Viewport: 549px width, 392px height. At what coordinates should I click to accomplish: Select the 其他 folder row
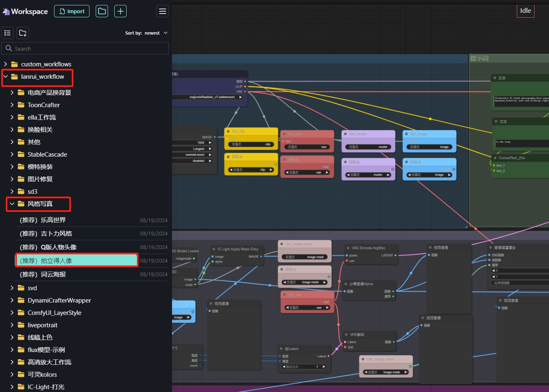point(86,142)
